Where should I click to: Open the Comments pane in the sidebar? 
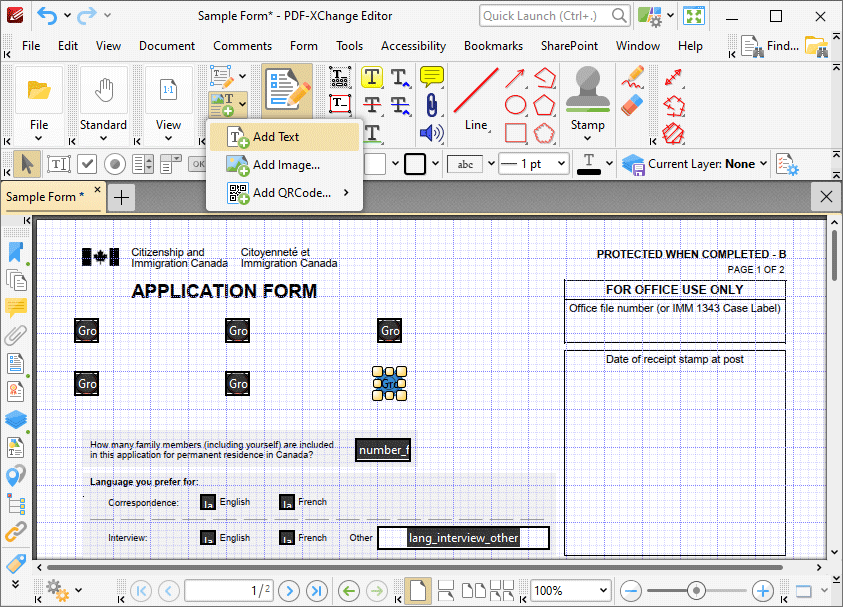tap(16, 307)
